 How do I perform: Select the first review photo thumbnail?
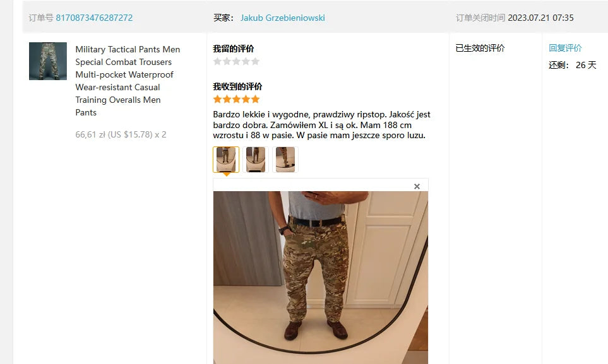tap(226, 160)
